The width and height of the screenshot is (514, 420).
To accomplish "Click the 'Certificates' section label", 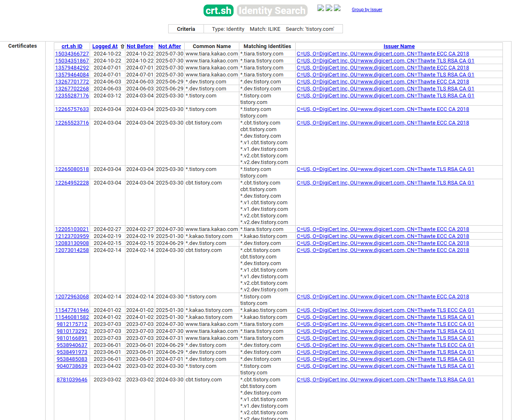I will pos(23,46).
